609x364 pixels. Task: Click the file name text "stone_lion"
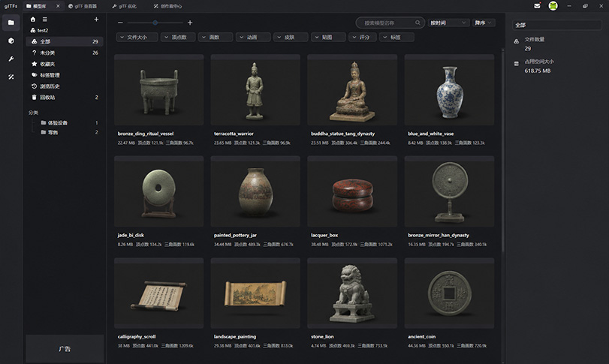click(x=322, y=336)
